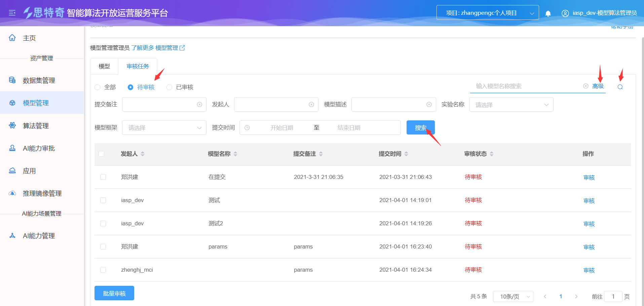Click the algorithm management icon

(x=12, y=125)
